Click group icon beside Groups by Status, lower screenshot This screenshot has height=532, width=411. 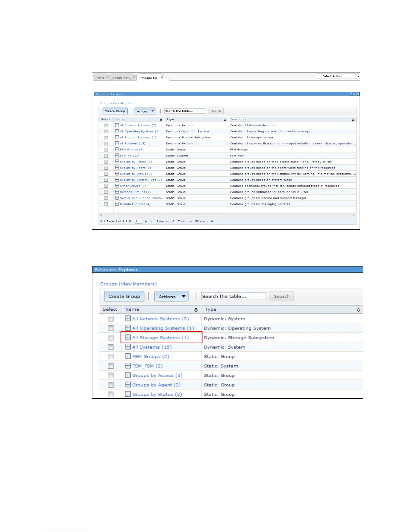128,394
